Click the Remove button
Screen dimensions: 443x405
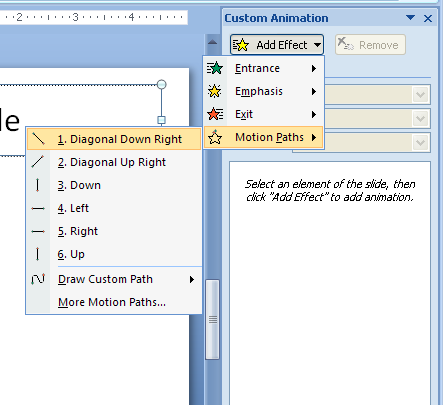(x=370, y=45)
